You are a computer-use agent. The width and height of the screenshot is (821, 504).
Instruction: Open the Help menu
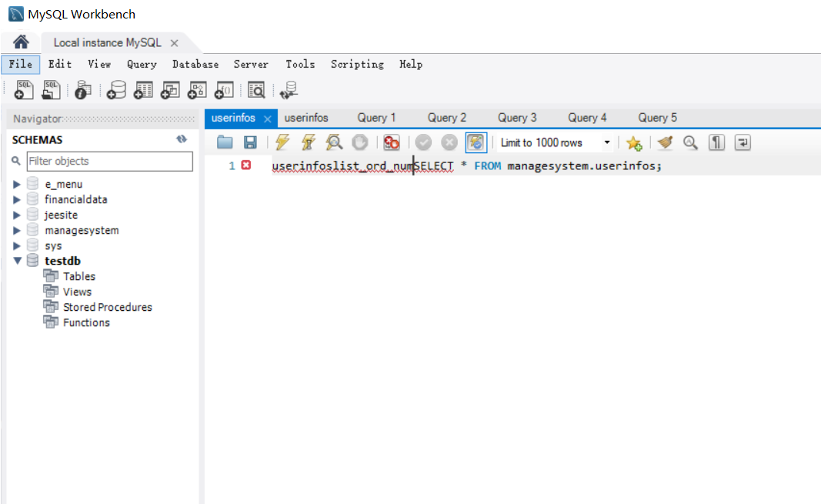411,64
